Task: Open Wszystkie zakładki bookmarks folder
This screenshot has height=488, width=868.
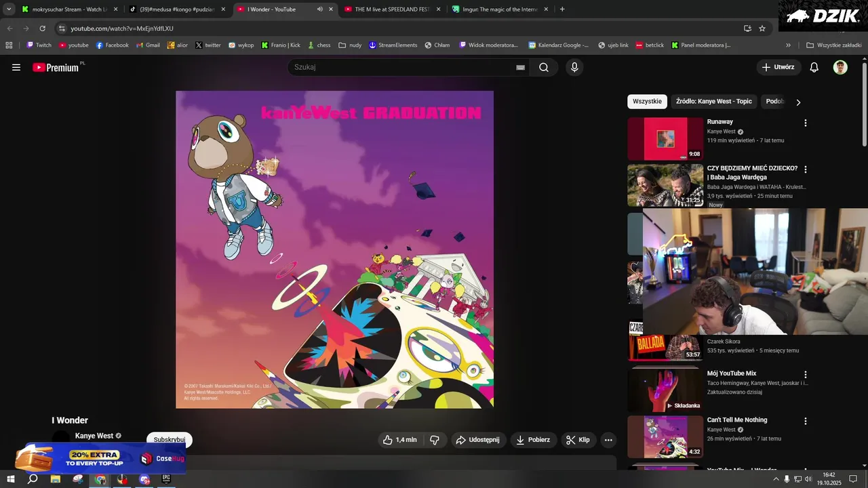Action: (833, 45)
